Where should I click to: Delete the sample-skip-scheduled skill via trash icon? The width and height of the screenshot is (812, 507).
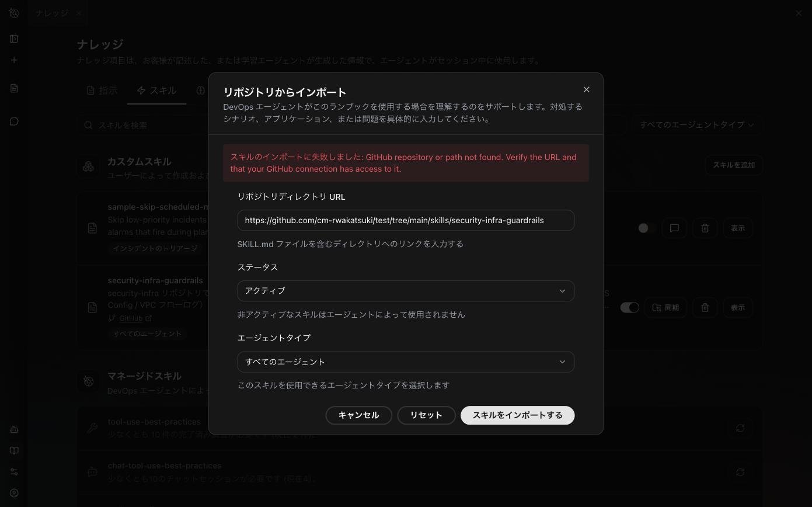click(705, 228)
